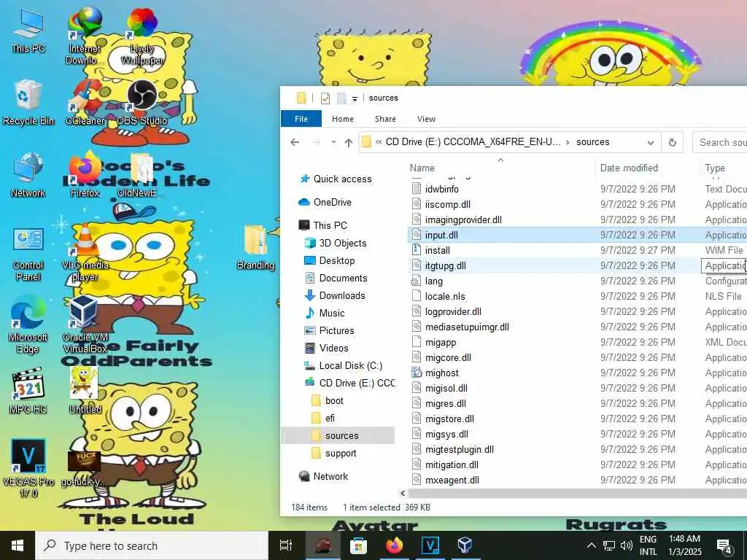Open This PC desktop icon
747x560 pixels.
coord(28,31)
